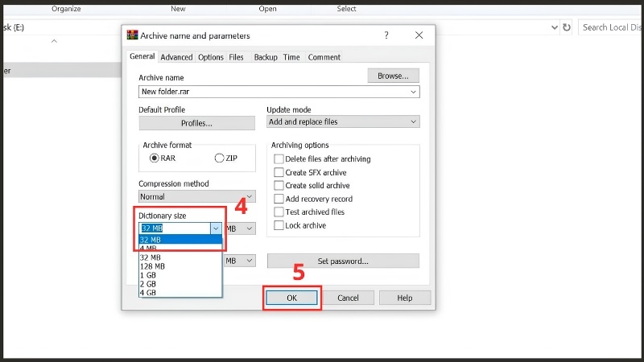Expand Explorer address bar history dropdown
This screenshot has width=644, height=362.
pos(555,27)
